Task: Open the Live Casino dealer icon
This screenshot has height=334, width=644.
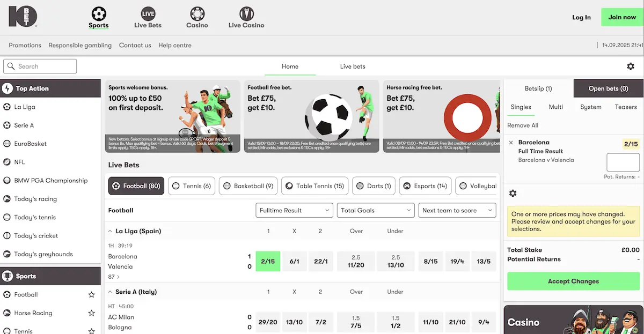Action: click(x=246, y=13)
